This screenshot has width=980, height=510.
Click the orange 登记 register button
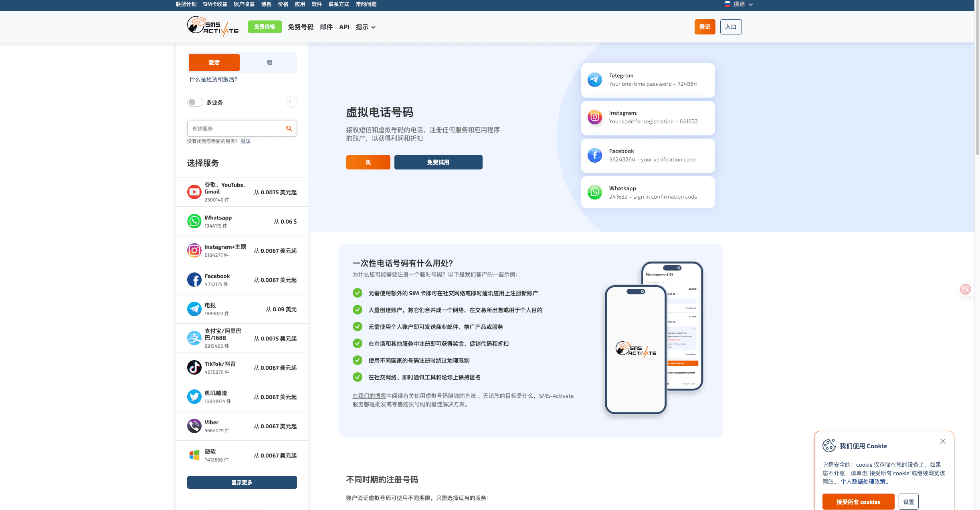tap(705, 27)
